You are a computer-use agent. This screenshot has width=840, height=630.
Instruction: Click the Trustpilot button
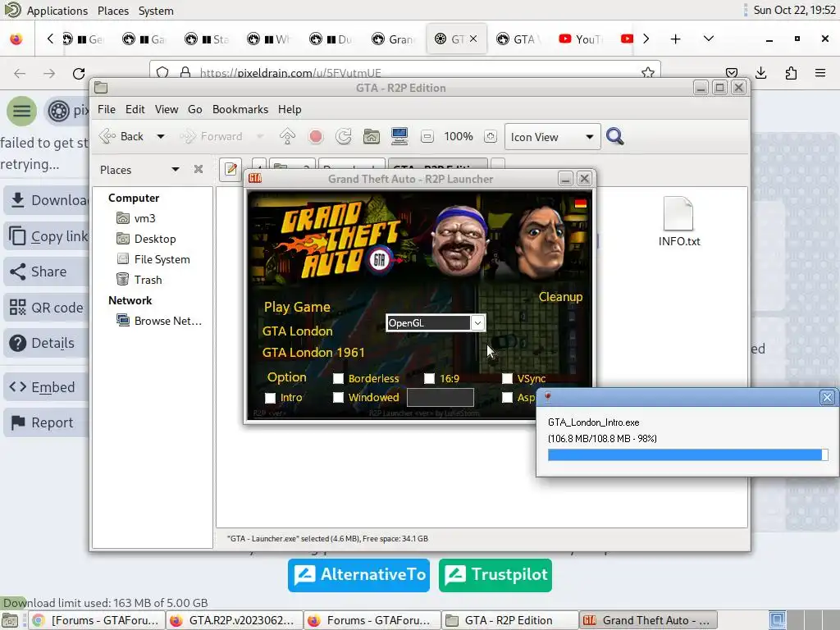coord(495,575)
